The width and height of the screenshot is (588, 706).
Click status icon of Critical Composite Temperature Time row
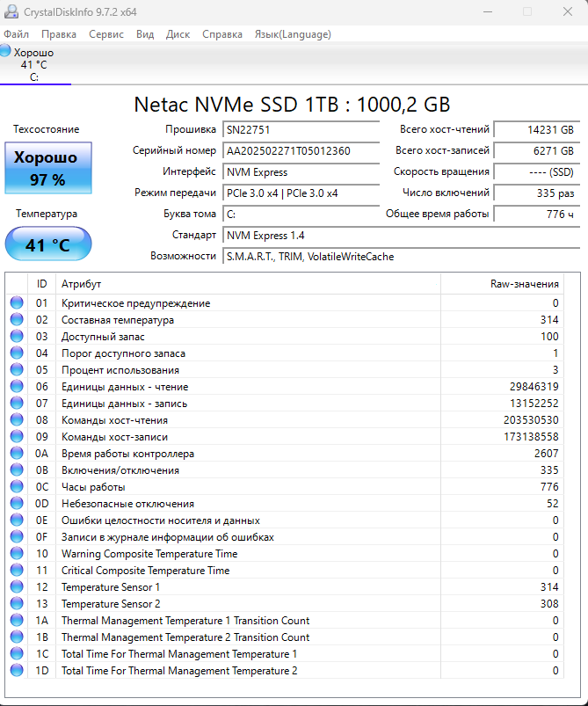click(17, 570)
